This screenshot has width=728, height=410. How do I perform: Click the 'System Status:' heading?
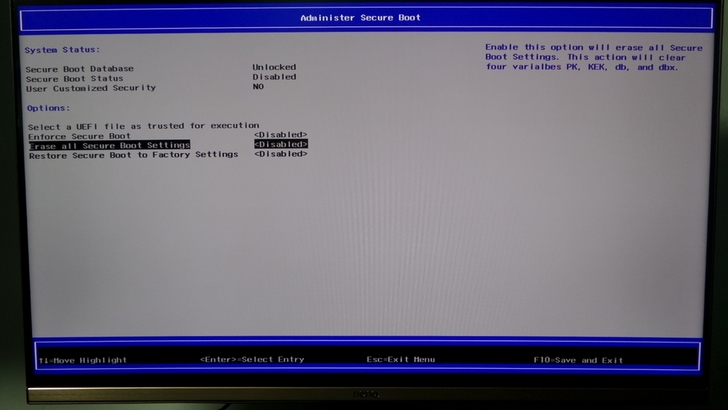coord(62,50)
